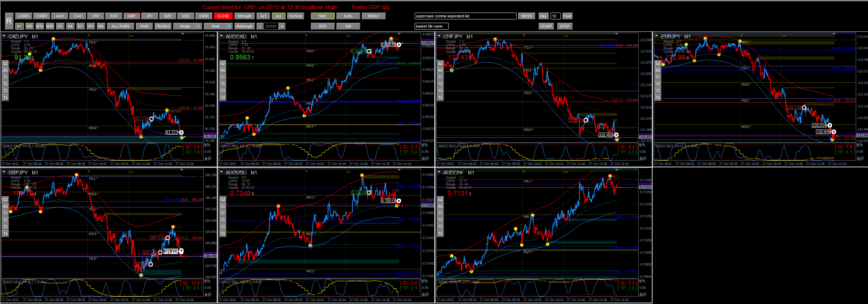Click SZ button on AUDCAD chart

[x=223, y=64]
